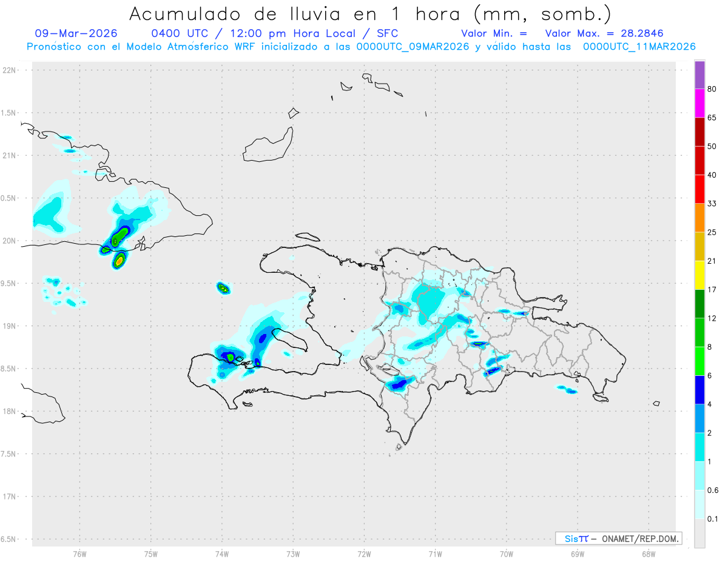Image resolution: width=728 pixels, height=562 pixels.
Task: Click the legend value '33'
Action: coord(712,204)
